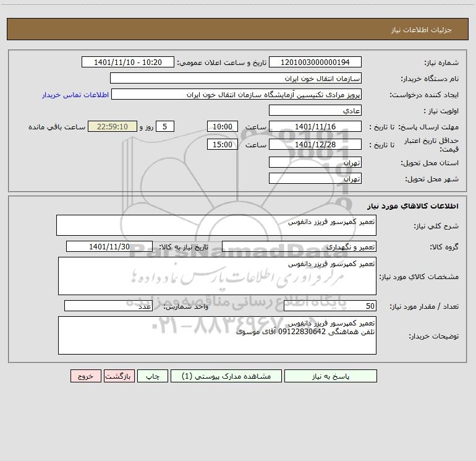Click the خروج exit button
The height and width of the screenshot is (461, 476).
pos(85,376)
